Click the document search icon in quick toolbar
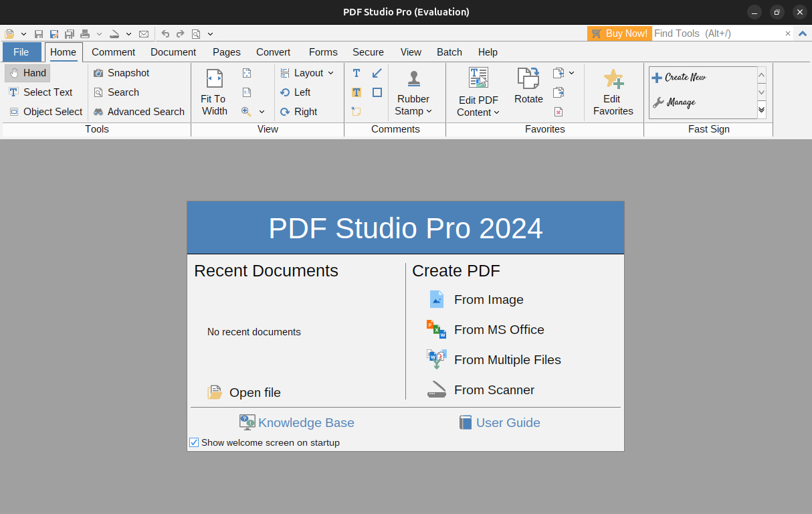 196,33
